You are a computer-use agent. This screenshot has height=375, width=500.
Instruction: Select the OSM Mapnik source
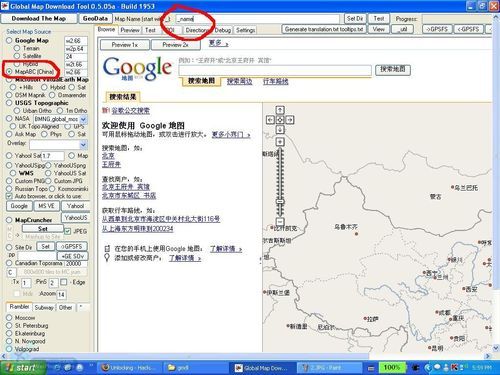pos(9,95)
